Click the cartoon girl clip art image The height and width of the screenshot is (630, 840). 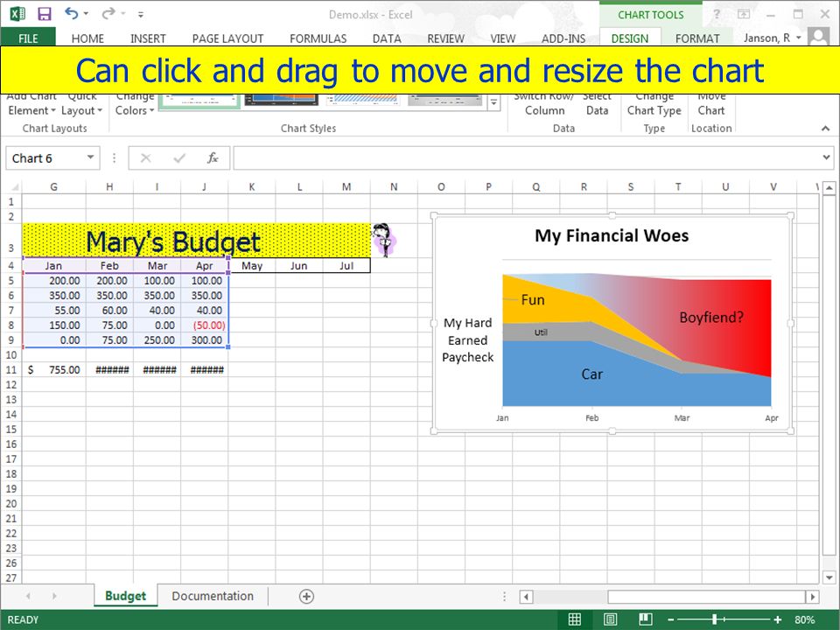click(384, 240)
